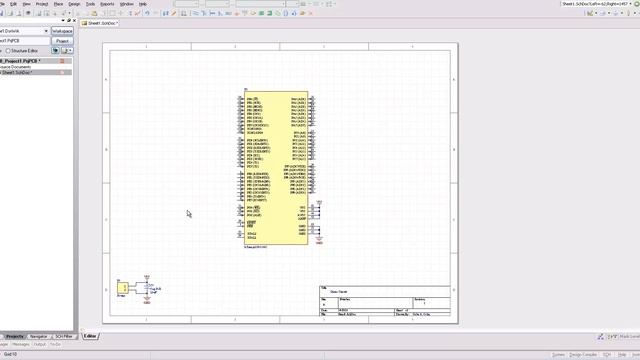The width and height of the screenshot is (640, 360).
Task: Click the Grid:10 status bar text
Action: click(x=11, y=354)
